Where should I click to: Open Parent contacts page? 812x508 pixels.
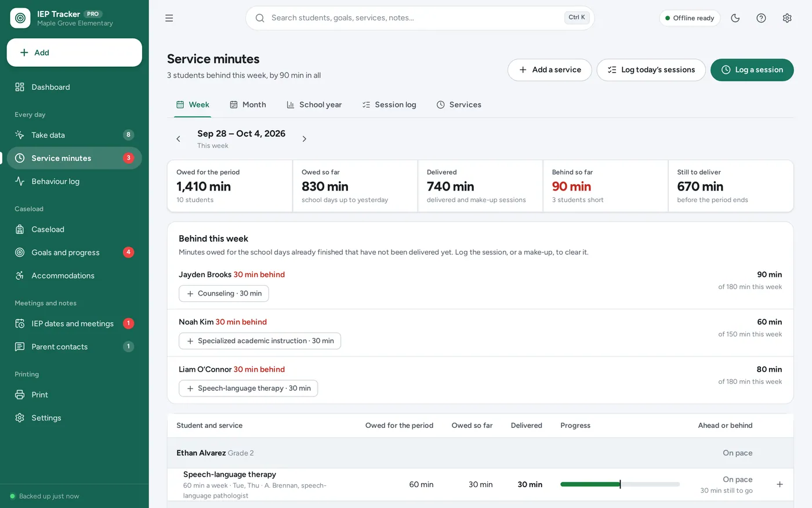tap(74, 347)
